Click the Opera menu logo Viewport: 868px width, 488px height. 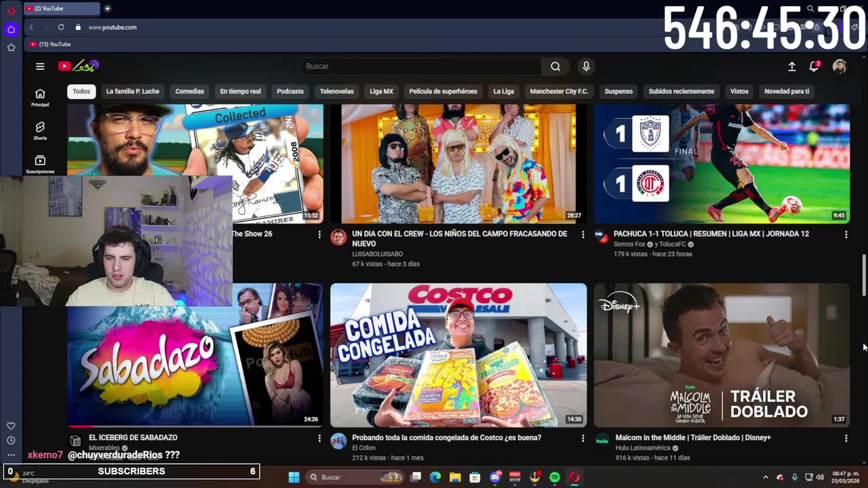[x=11, y=11]
